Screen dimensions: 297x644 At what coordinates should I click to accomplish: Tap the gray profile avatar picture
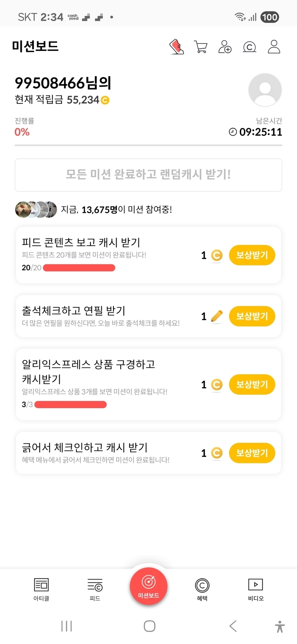(265, 90)
